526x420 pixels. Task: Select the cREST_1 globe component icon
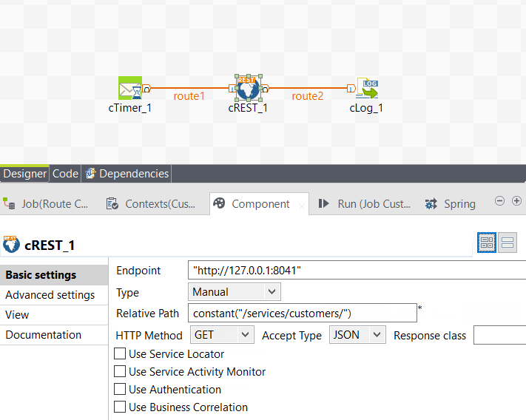(x=248, y=88)
